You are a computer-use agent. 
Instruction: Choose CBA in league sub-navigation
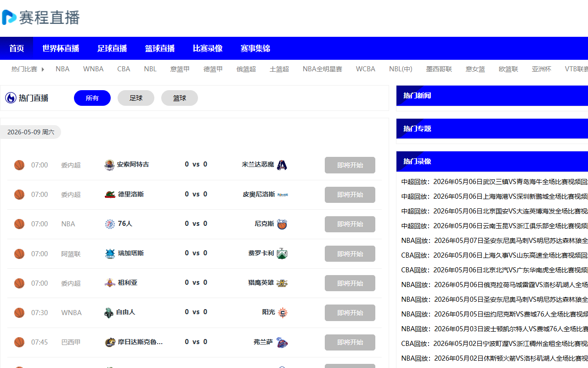click(x=124, y=69)
